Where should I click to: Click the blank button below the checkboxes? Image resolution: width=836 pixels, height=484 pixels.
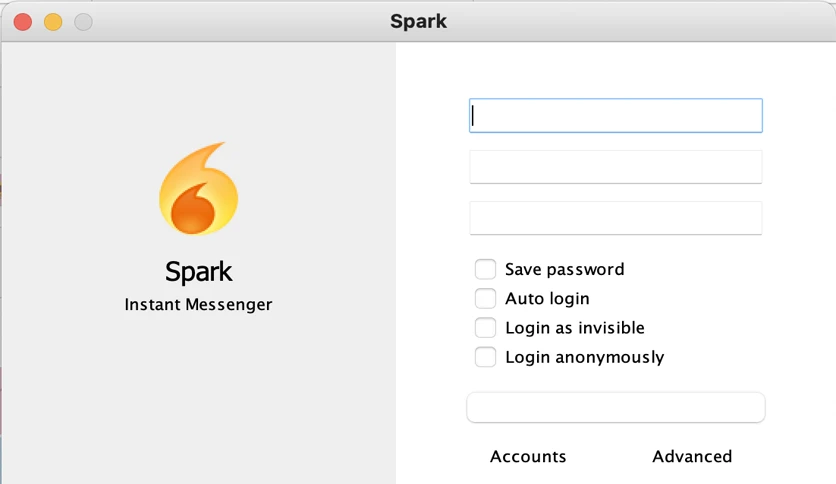[x=616, y=408]
